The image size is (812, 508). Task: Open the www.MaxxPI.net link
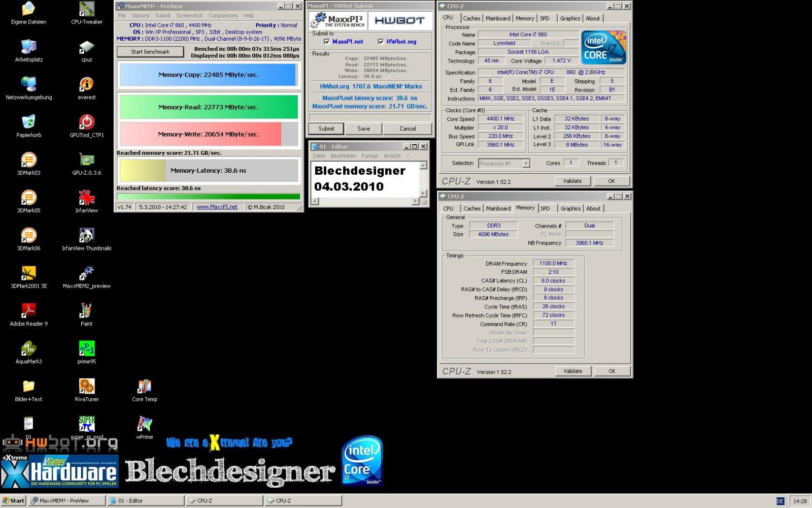pyautogui.click(x=217, y=207)
